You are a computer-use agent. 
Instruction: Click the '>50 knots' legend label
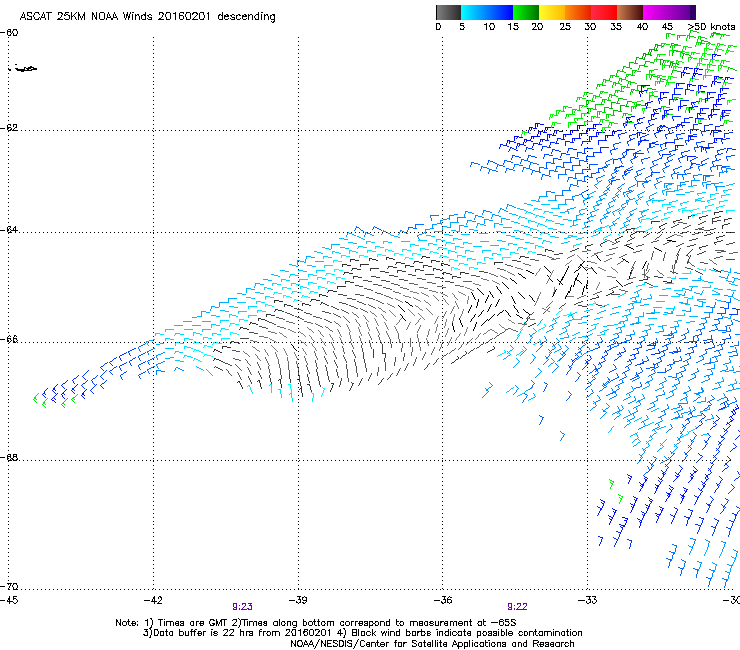(711, 27)
